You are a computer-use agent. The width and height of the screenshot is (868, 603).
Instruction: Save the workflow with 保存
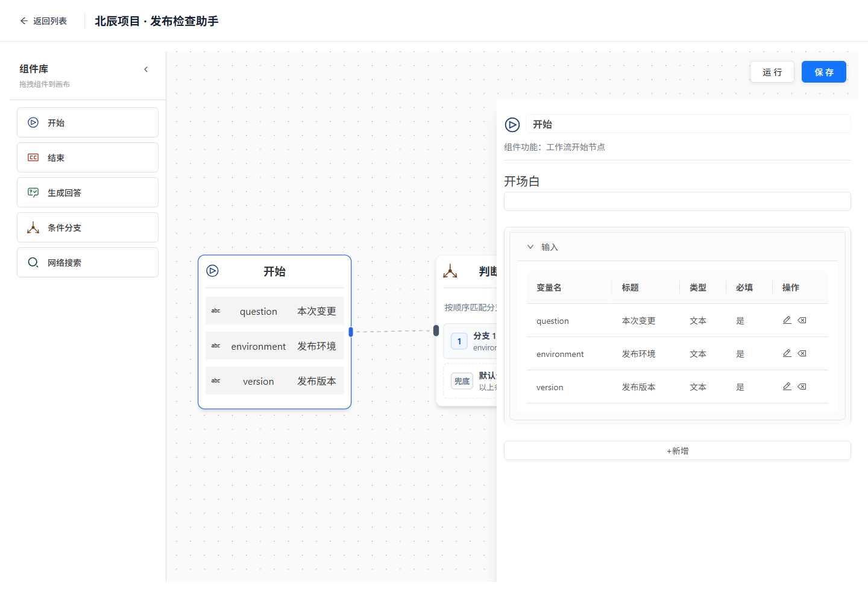click(x=824, y=72)
